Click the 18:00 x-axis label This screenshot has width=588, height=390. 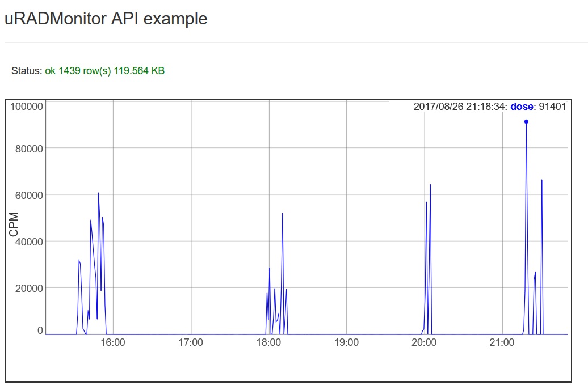click(x=269, y=342)
